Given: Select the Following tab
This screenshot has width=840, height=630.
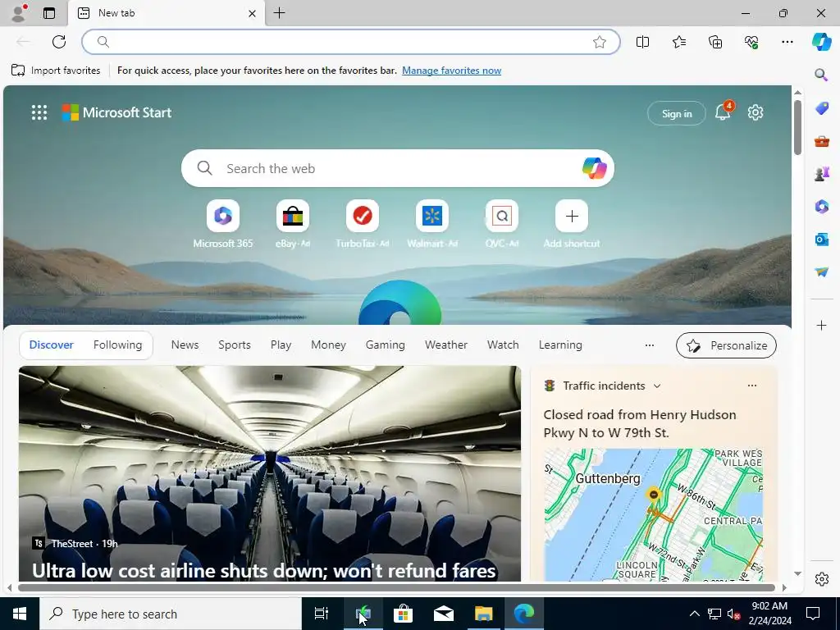Looking at the screenshot, I should tap(118, 345).
